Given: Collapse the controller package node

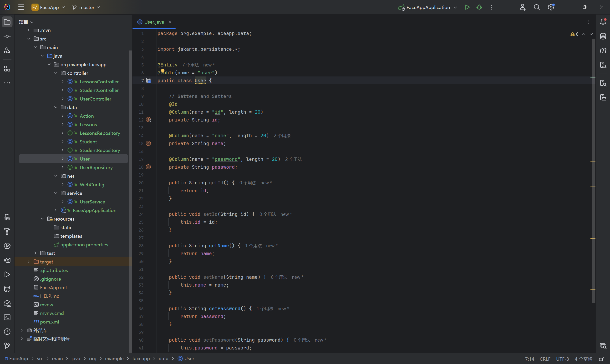Looking at the screenshot, I should [56, 73].
